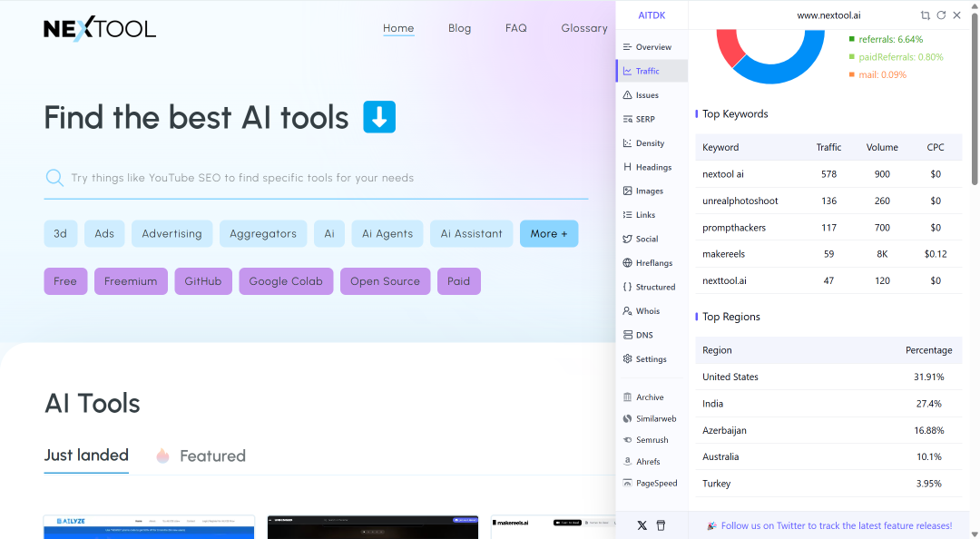Close the AITDK panel with X icon
The width and height of the screenshot is (980, 539).
[x=957, y=15]
